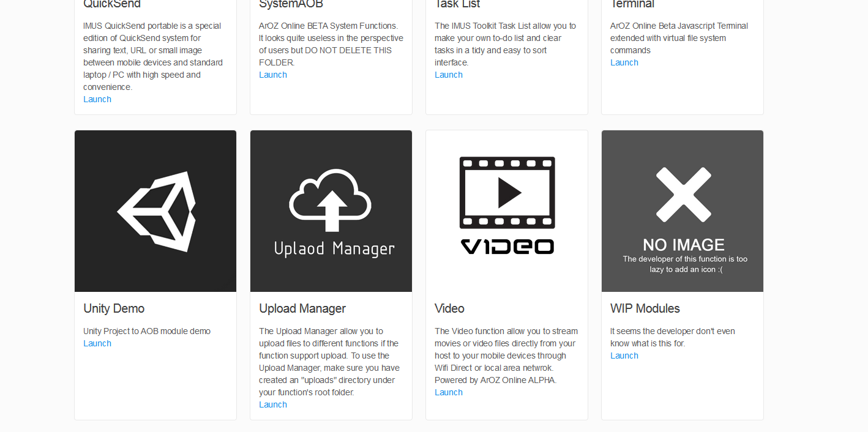Image resolution: width=868 pixels, height=432 pixels.
Task: Open Upload Manager via its Launch link
Action: coord(273,404)
